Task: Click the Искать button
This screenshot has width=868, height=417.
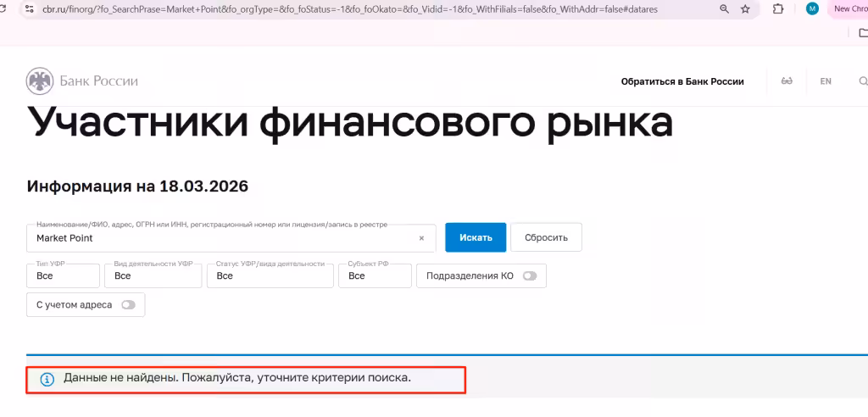Action: [476, 237]
